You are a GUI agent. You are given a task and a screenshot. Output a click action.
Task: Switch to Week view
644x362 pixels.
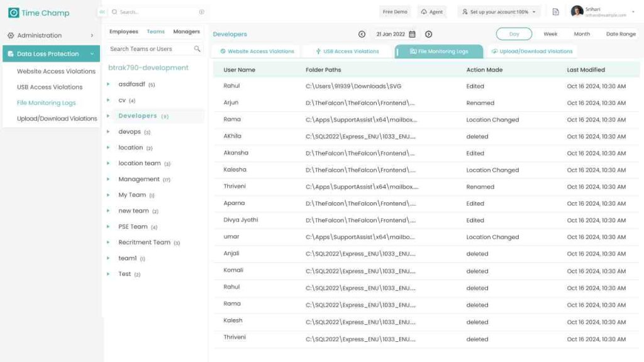(550, 34)
